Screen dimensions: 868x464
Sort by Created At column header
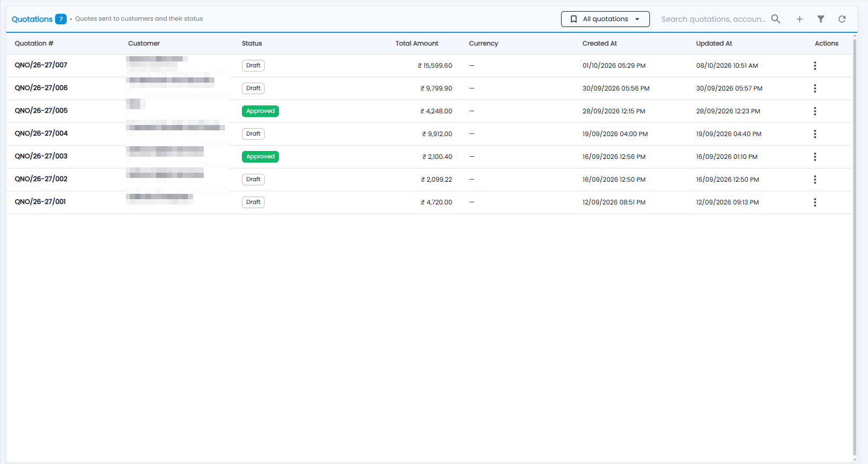[600, 43]
